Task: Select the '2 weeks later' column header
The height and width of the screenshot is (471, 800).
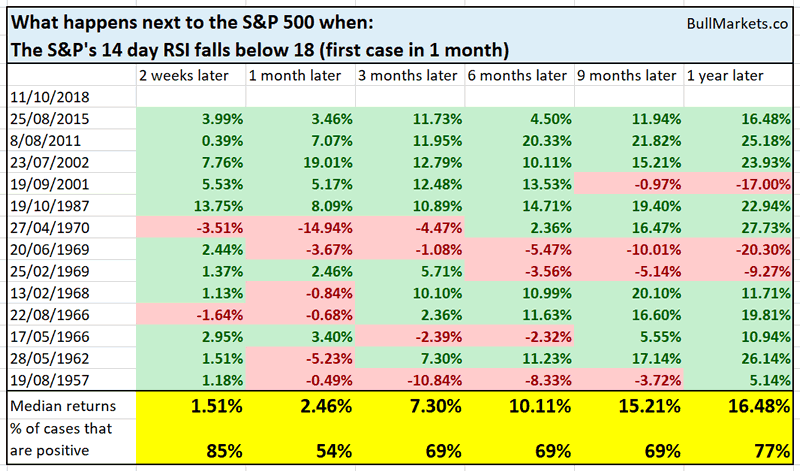Action: [x=187, y=76]
